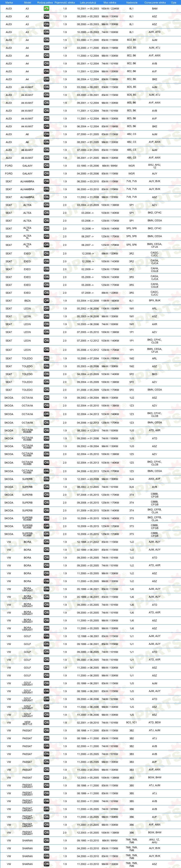Click the ON icon in the VW Sharan ASZ row
This screenshot has height=868, width=181.
coord(47,864)
